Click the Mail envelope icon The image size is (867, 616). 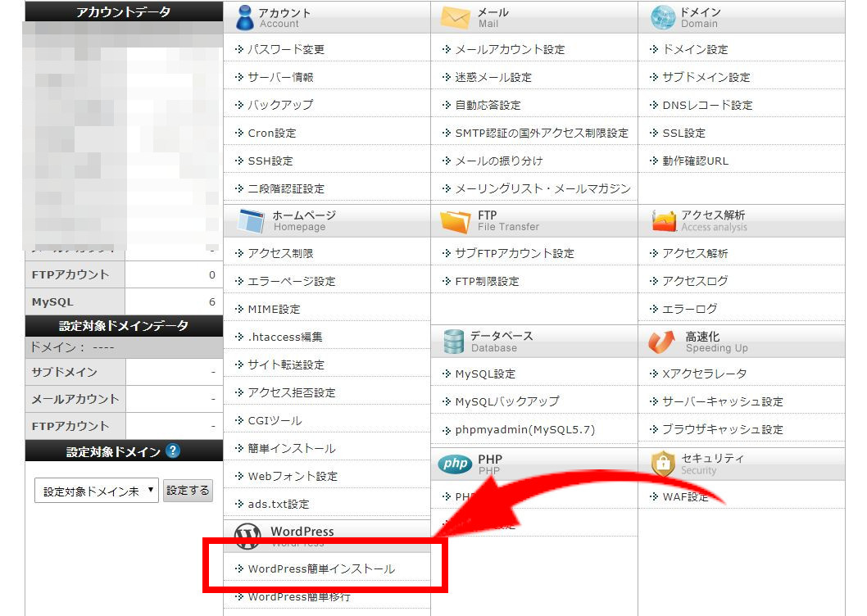(x=455, y=17)
